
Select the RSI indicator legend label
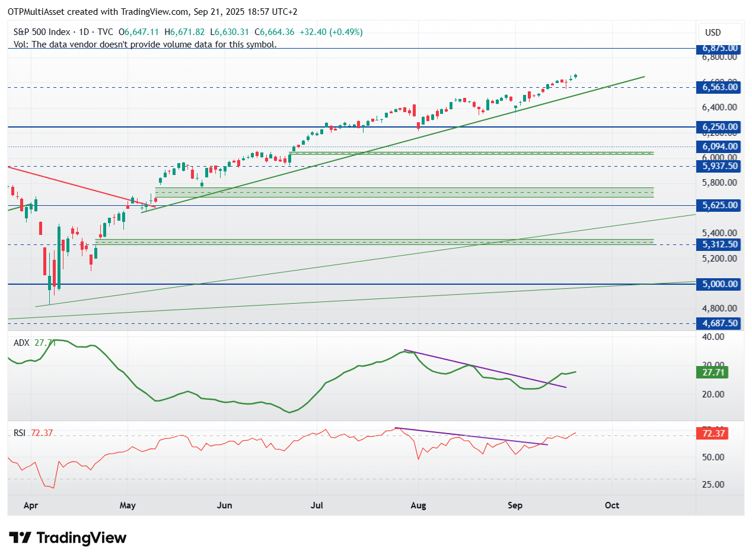[x=20, y=433]
